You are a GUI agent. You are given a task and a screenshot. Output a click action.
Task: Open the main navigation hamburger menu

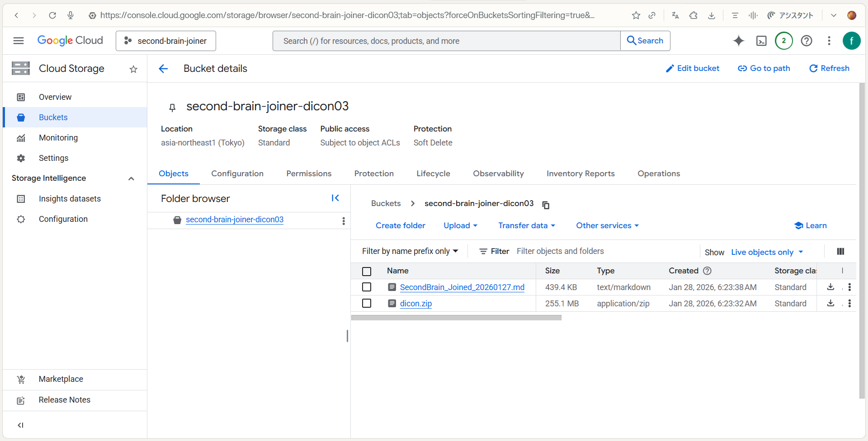[19, 41]
